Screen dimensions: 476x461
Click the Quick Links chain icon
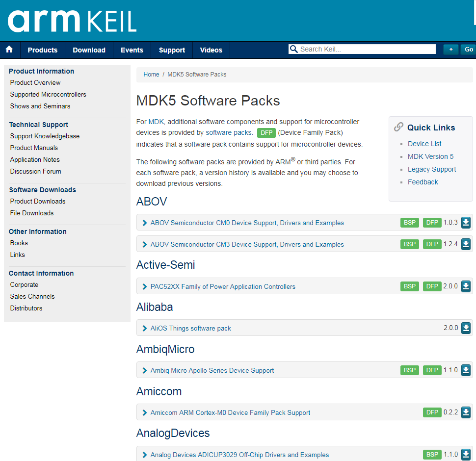tap(398, 127)
